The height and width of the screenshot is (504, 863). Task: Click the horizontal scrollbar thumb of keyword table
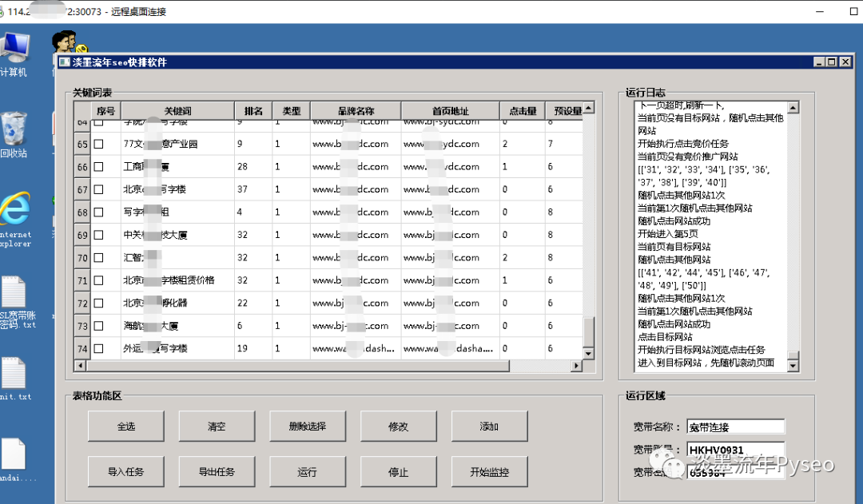click(298, 365)
